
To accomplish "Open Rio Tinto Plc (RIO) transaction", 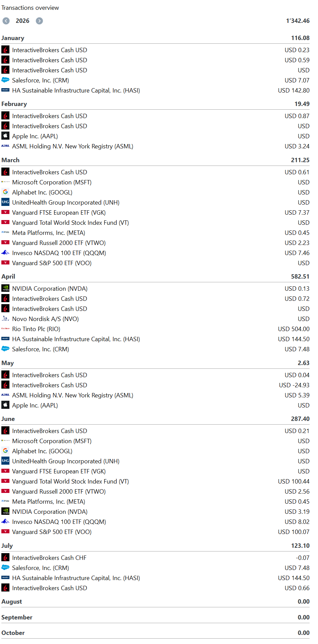I will [155, 329].
